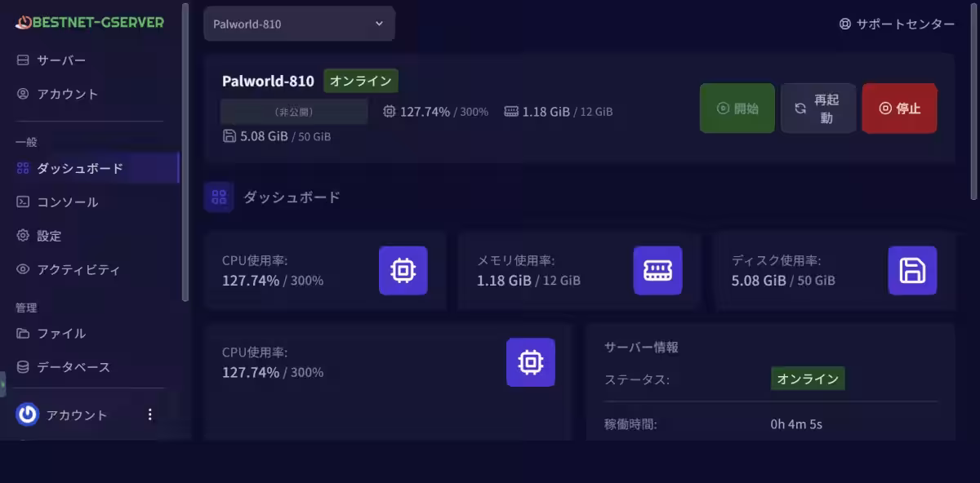Click the 再起動 restart button

818,109
